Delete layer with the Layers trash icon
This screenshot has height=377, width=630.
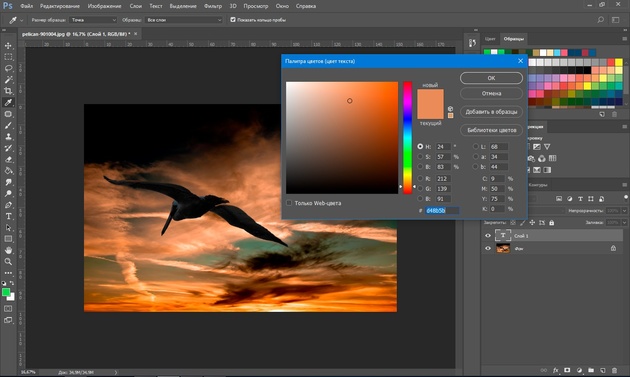point(614,370)
